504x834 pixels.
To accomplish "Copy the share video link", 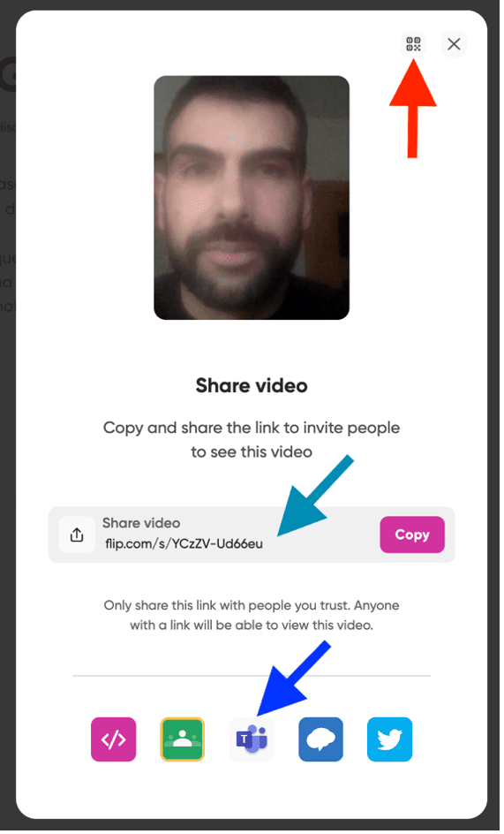I will 412,535.
